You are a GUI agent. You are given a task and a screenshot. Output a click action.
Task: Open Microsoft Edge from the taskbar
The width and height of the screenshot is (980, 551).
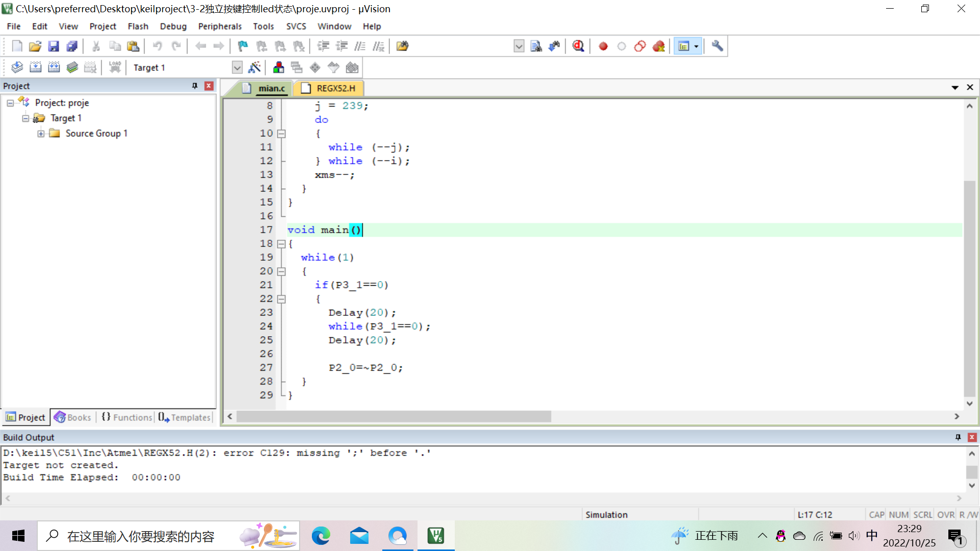click(321, 536)
